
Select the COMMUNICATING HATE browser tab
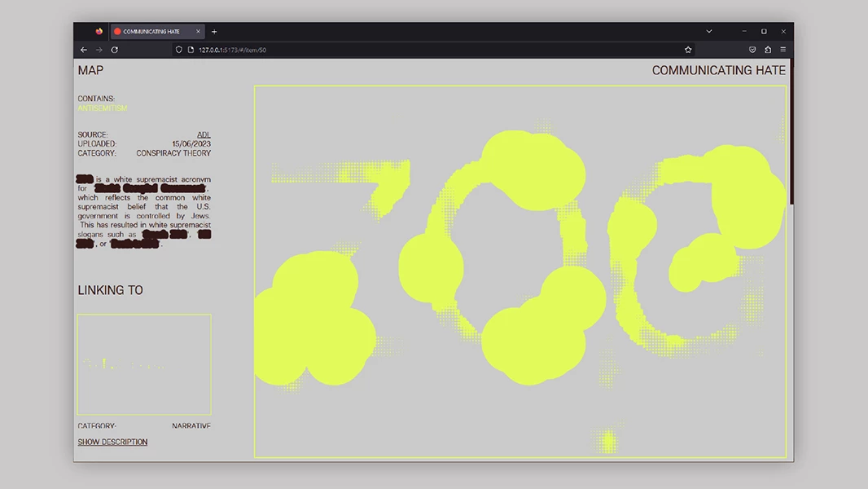(158, 32)
